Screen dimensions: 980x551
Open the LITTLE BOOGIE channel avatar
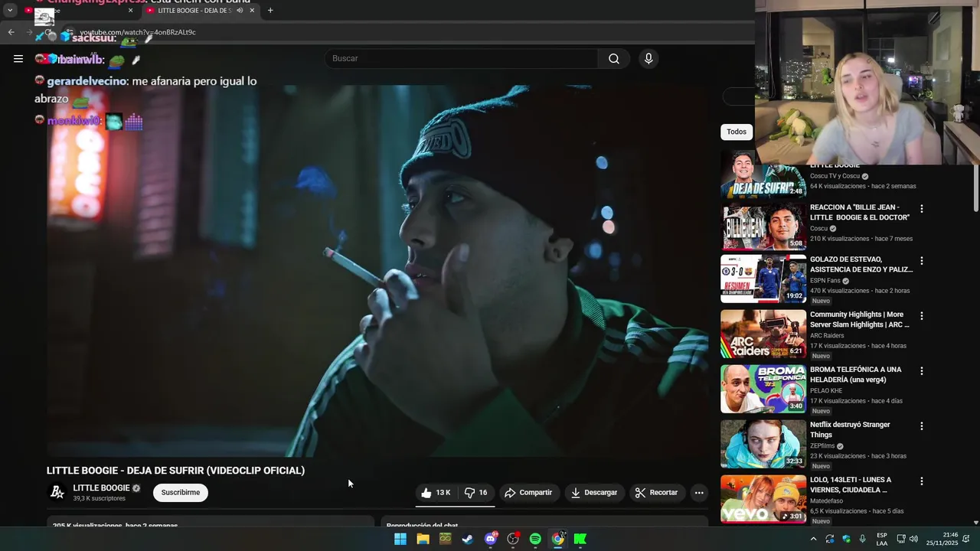coord(57,493)
